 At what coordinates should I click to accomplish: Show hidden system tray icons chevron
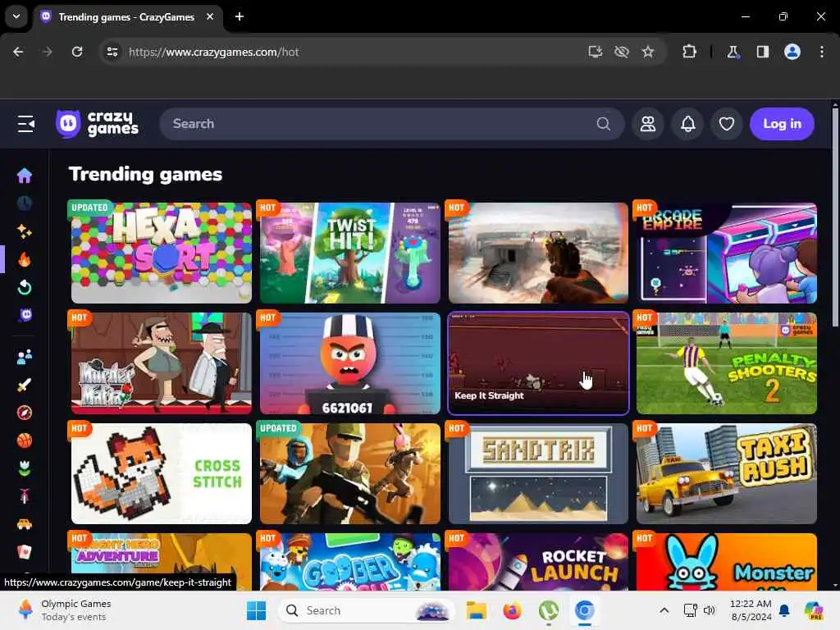point(664,610)
